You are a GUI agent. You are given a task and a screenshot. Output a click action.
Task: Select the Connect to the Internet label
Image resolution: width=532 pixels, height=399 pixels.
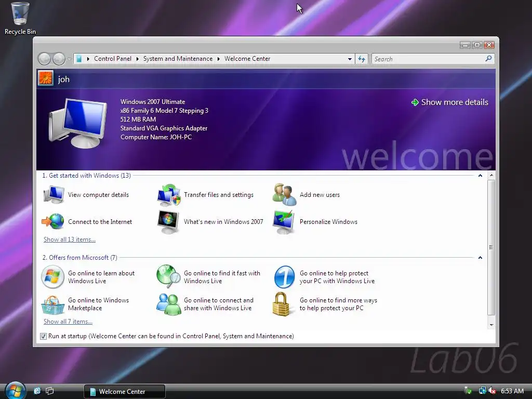pos(100,221)
